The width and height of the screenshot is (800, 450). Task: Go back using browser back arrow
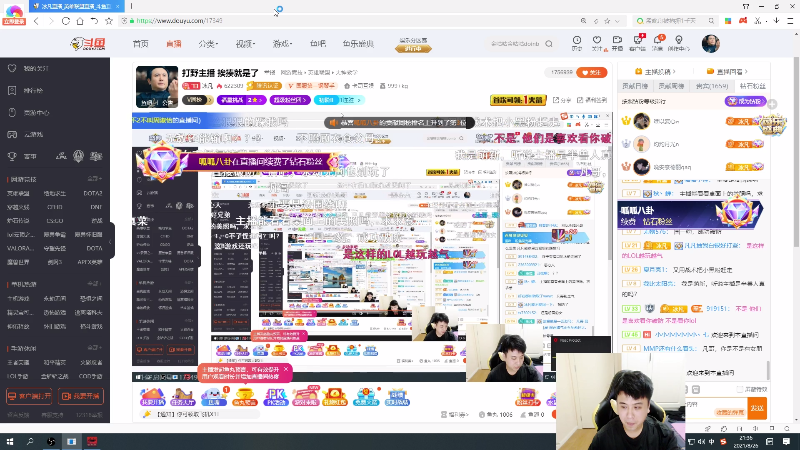(x=36, y=21)
